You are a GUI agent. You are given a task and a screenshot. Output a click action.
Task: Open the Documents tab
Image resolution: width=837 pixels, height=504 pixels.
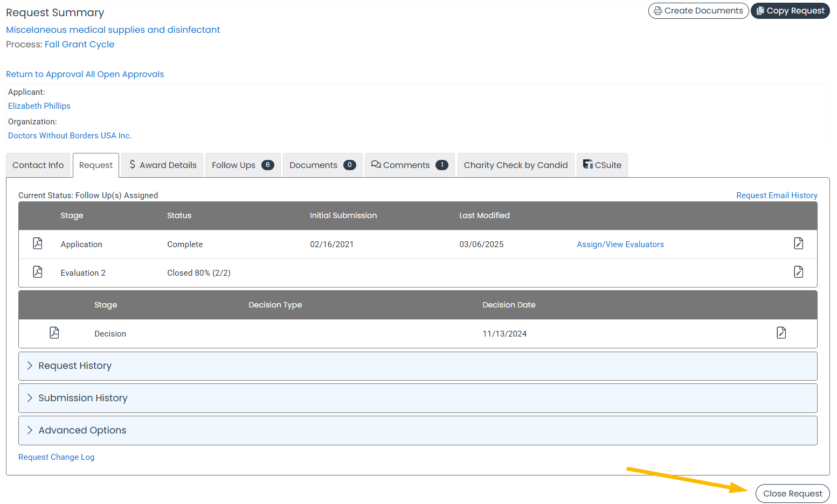(323, 165)
